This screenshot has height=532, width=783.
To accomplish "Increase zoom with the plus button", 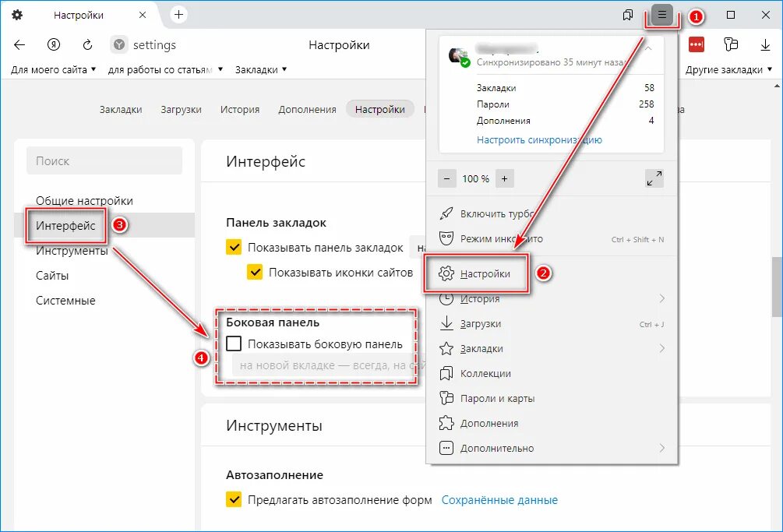I will 504,178.
